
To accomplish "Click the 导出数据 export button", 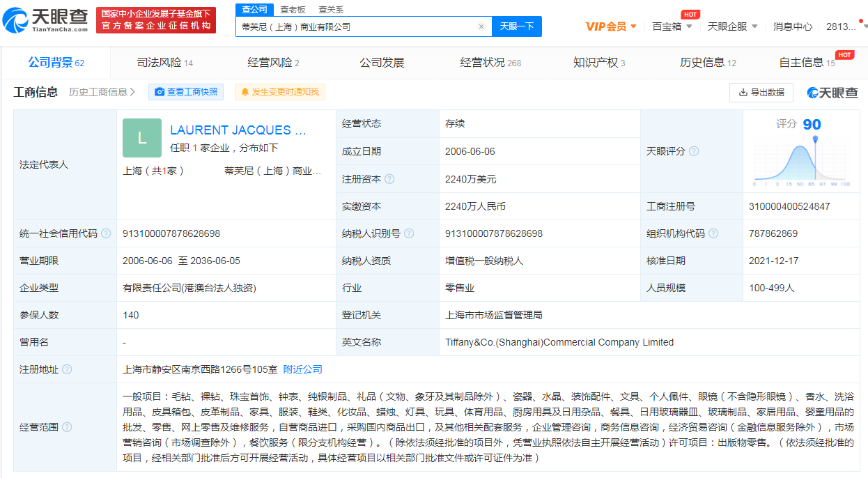I will pos(761,92).
